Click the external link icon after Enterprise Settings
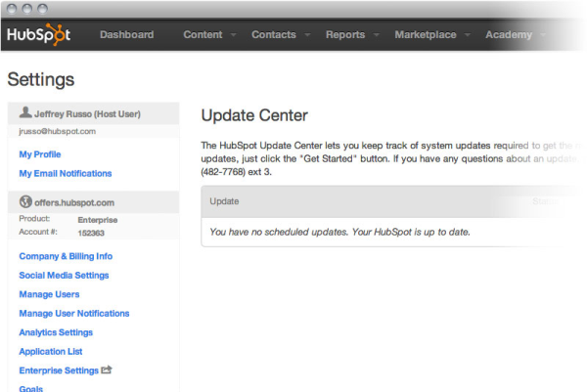587x392 pixels. 107,370
